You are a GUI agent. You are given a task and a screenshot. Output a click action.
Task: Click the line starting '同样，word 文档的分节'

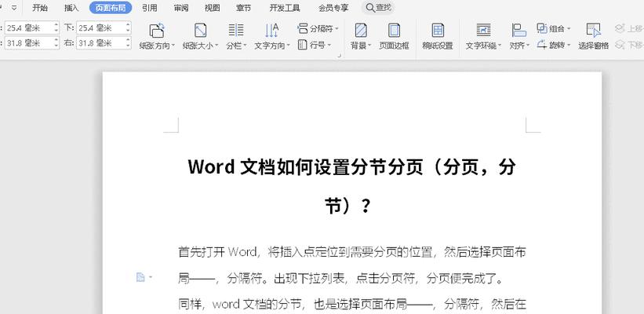351,305
